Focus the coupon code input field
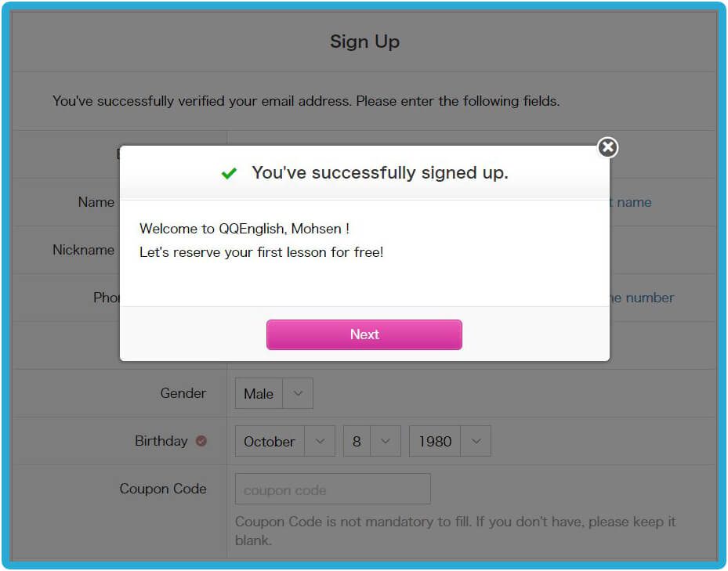 [332, 490]
